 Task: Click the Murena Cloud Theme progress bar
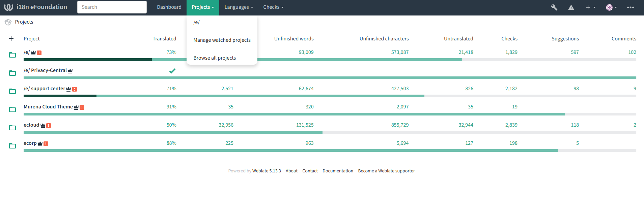point(330,114)
